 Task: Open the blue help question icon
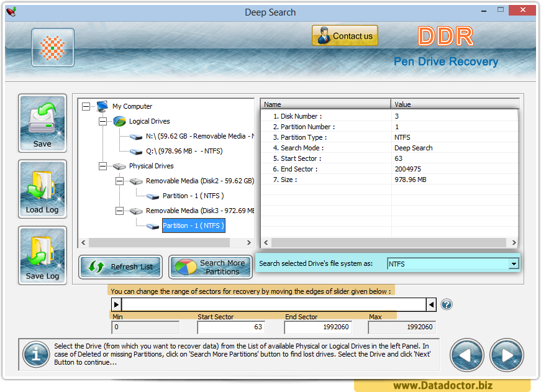pyautogui.click(x=447, y=304)
